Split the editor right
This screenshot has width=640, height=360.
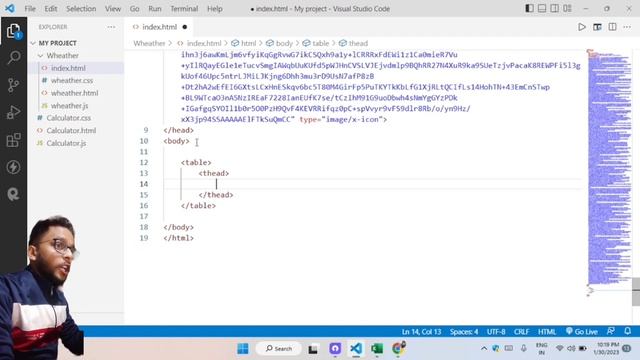pyautogui.click(x=612, y=27)
